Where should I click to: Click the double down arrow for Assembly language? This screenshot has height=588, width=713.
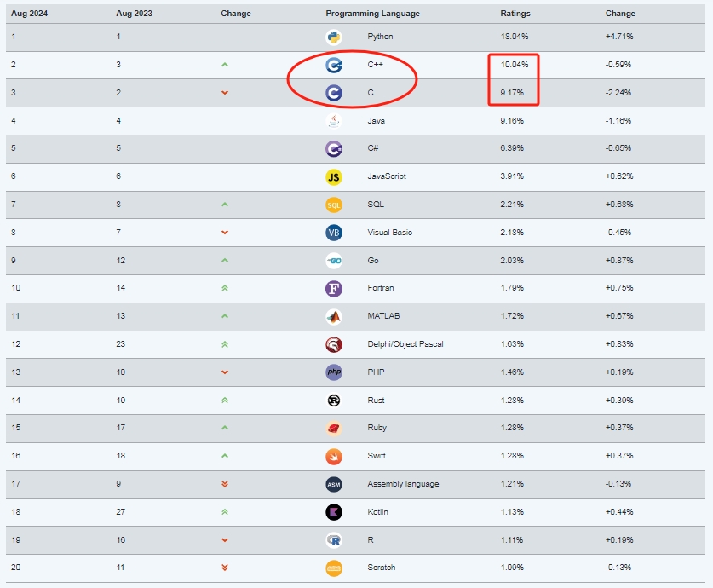(x=225, y=484)
